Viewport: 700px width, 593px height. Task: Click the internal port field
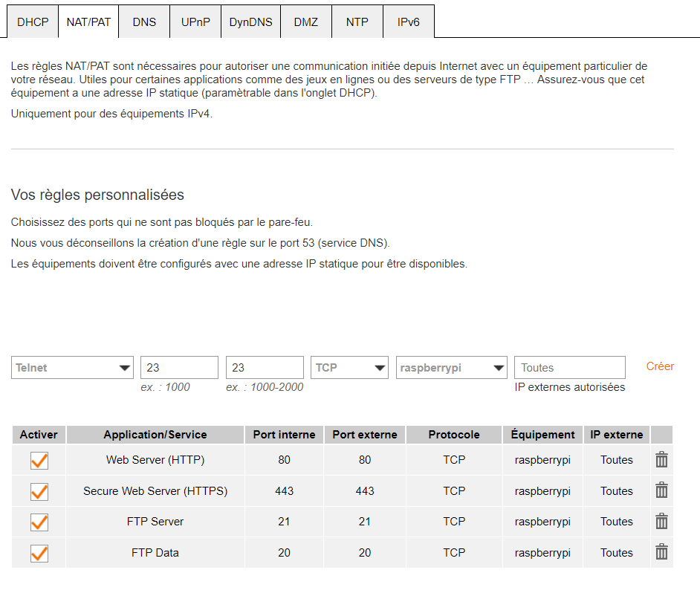(179, 368)
